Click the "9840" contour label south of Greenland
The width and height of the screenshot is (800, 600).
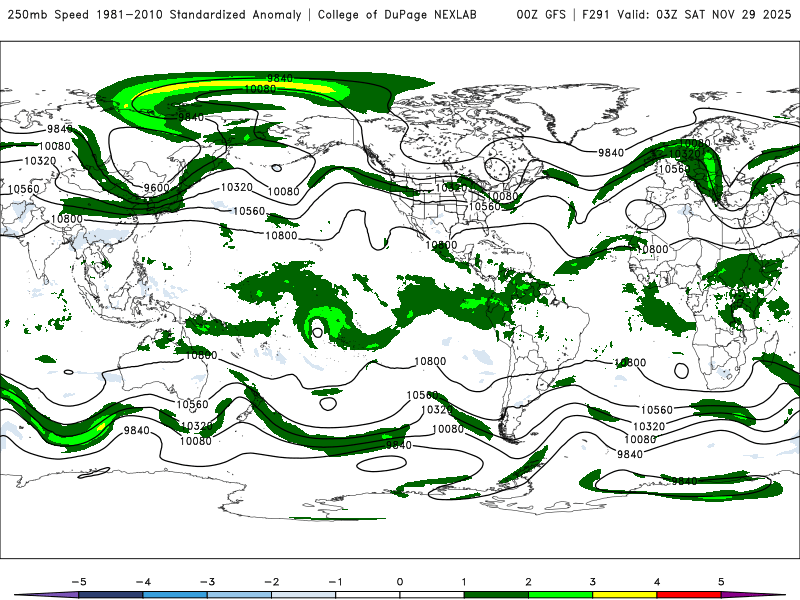(611, 153)
